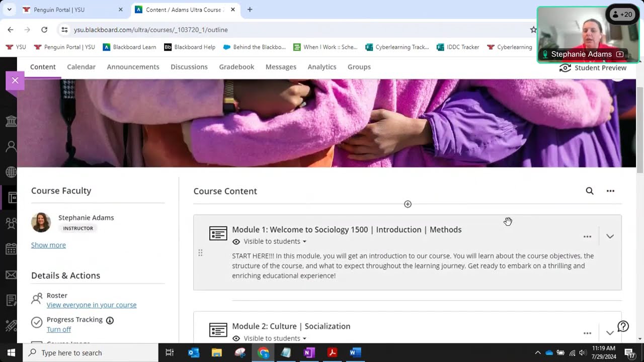Image resolution: width=644 pixels, height=362 pixels.
Task: Switch to the Calendar tab
Action: [81, 67]
